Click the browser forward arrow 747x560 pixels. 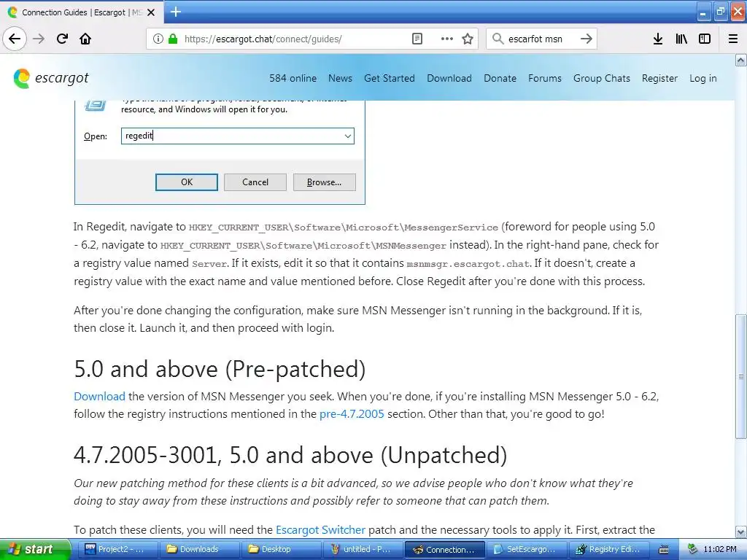pyautogui.click(x=39, y=39)
